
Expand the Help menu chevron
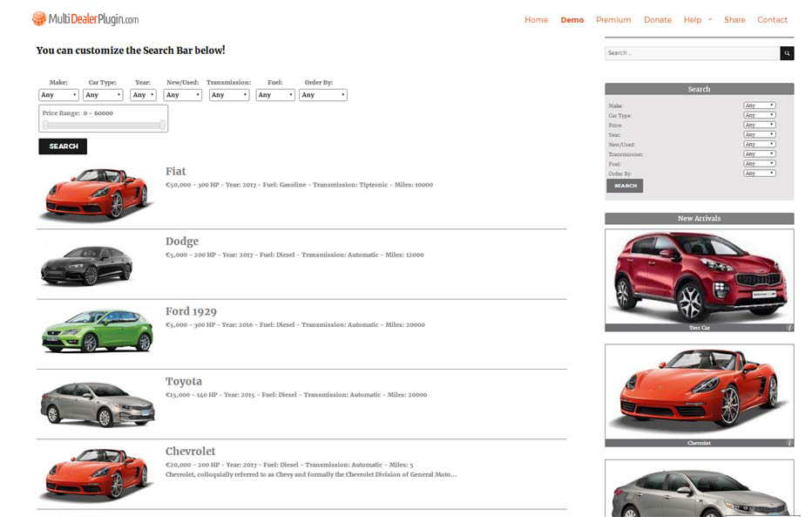click(x=710, y=19)
